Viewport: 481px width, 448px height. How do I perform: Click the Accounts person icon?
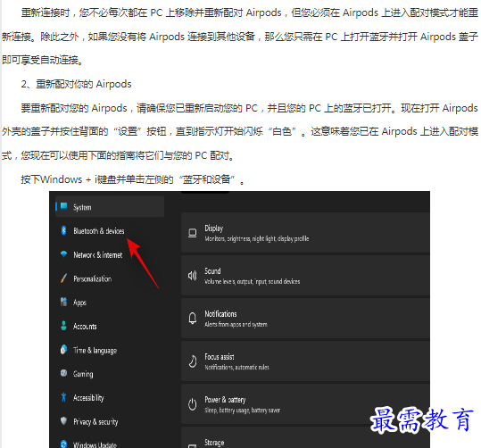63,326
